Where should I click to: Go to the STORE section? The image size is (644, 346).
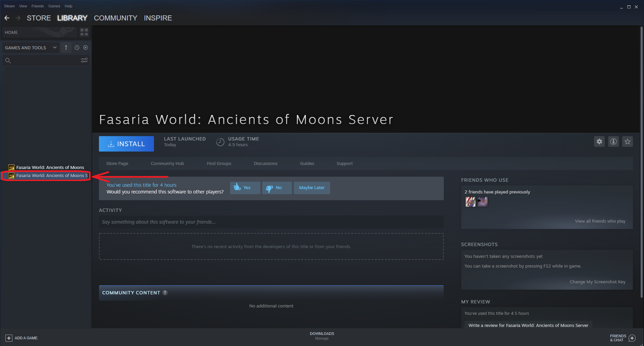pos(39,18)
